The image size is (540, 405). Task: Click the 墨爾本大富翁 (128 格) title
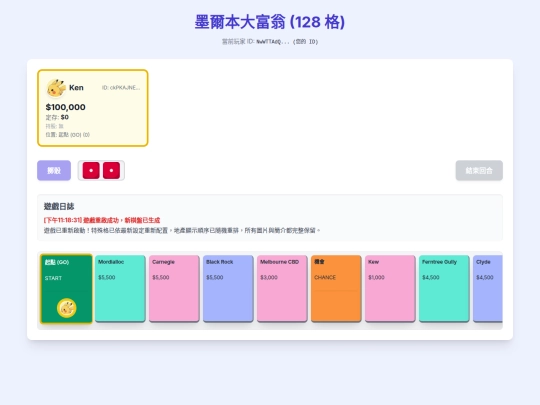click(x=270, y=22)
